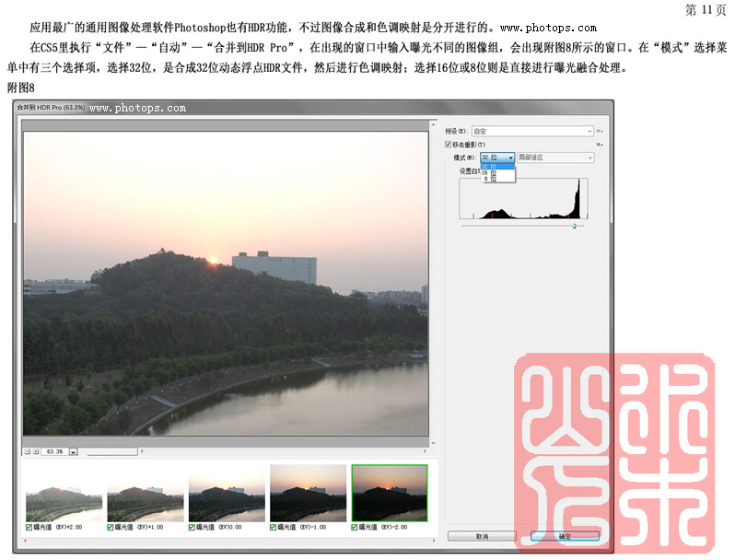Uncheck the EV 0.00 exposure checkbox
This screenshot has width=735, height=560.
pos(192,527)
